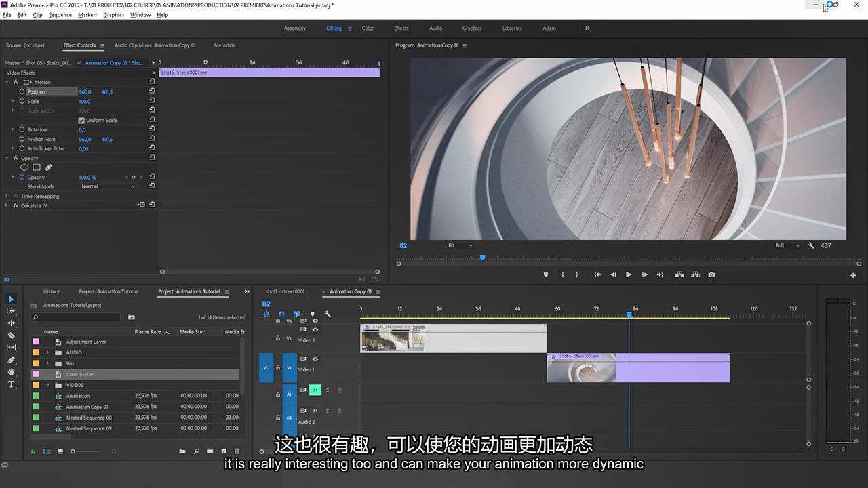Toggle lock on Video 1 track
The height and width of the screenshot is (488, 868).
(277, 368)
